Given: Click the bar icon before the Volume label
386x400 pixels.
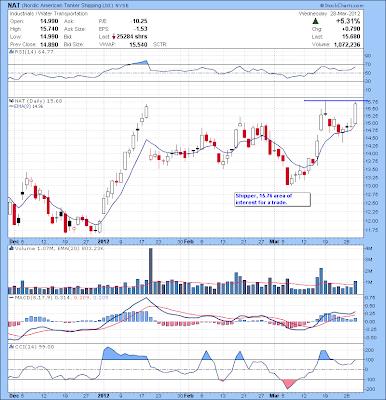Looking at the screenshot, I should [11, 248].
